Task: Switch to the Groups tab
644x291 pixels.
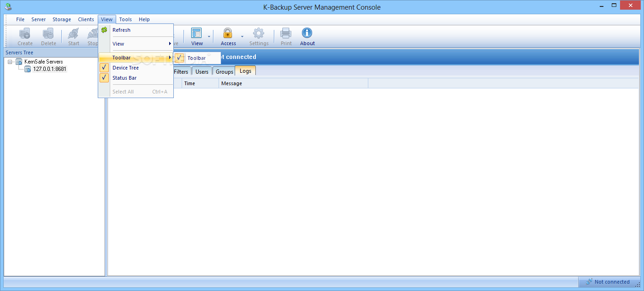Action: click(x=225, y=72)
